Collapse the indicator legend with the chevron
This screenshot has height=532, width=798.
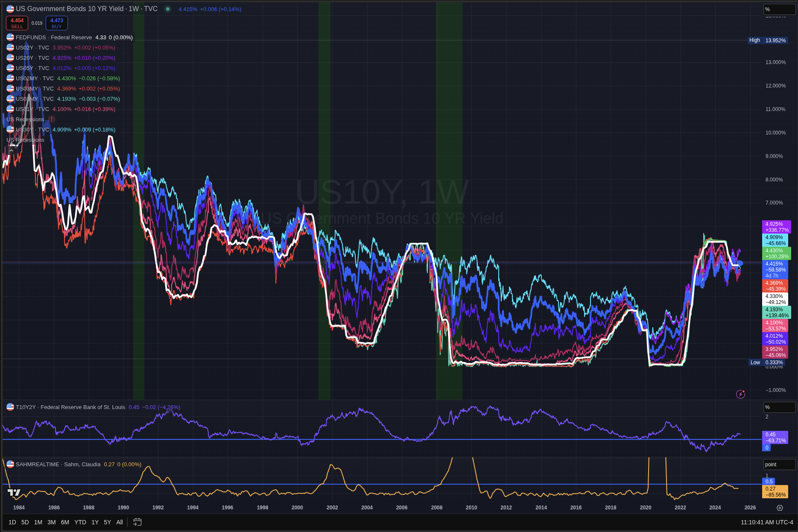(11, 150)
